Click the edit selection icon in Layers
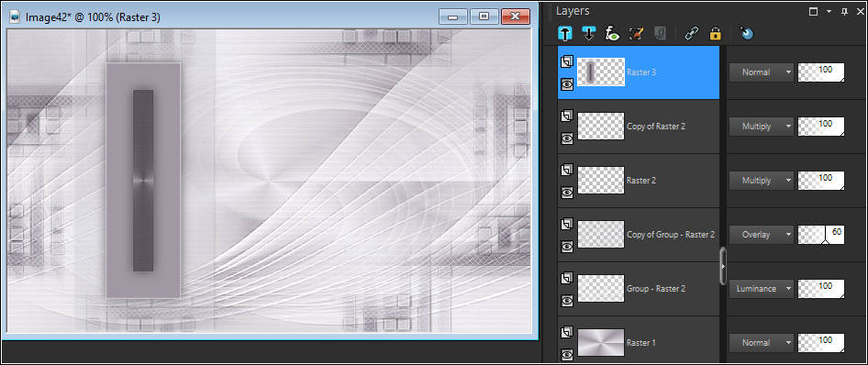This screenshot has width=868, height=365. point(637,34)
